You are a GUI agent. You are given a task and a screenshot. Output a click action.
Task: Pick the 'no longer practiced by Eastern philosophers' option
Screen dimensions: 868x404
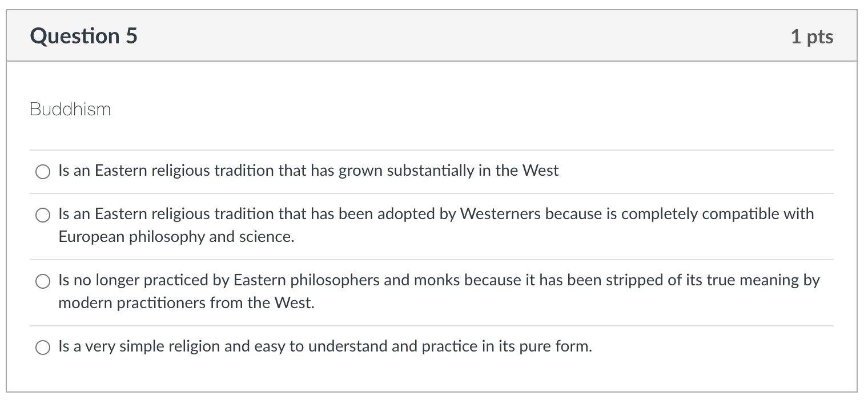coord(42,281)
